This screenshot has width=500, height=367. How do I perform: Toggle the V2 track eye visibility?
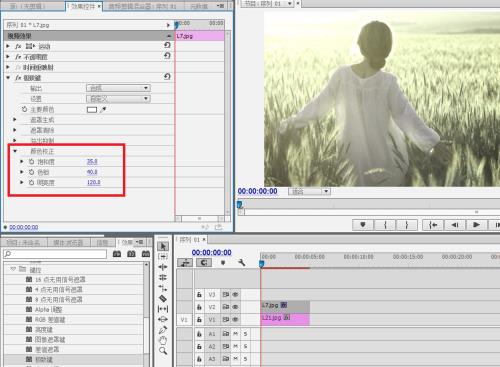pos(235,307)
